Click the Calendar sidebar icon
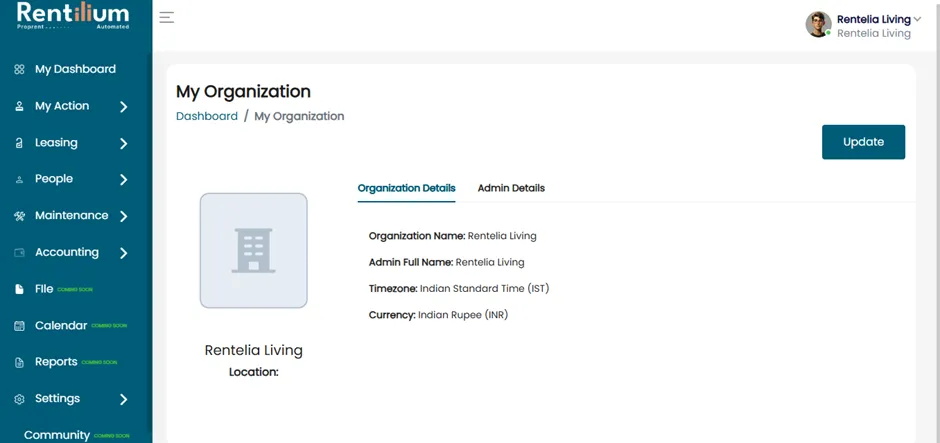The height and width of the screenshot is (443, 940). pyautogui.click(x=19, y=326)
